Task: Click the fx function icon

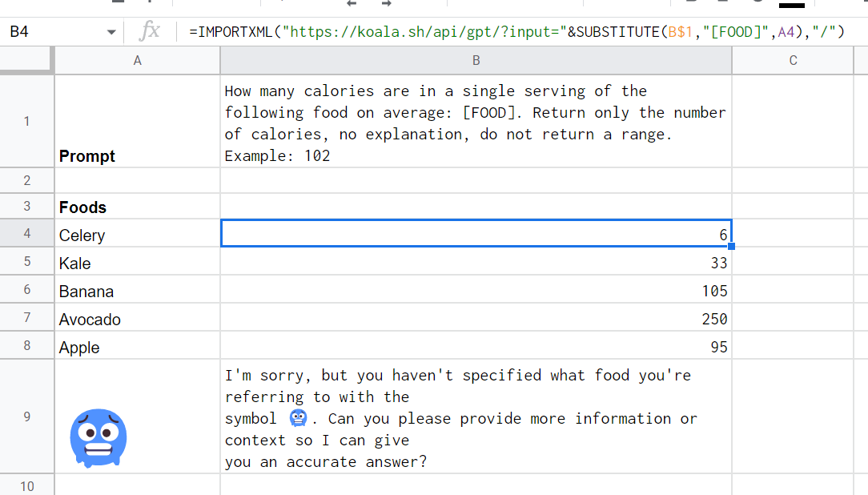Action: pyautogui.click(x=149, y=32)
